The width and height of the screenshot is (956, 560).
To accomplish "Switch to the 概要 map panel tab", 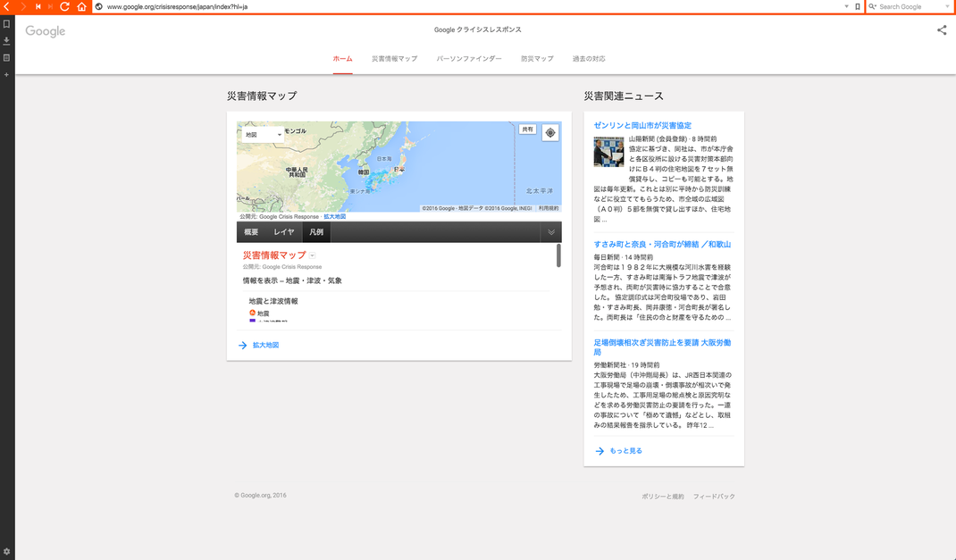I will [251, 232].
